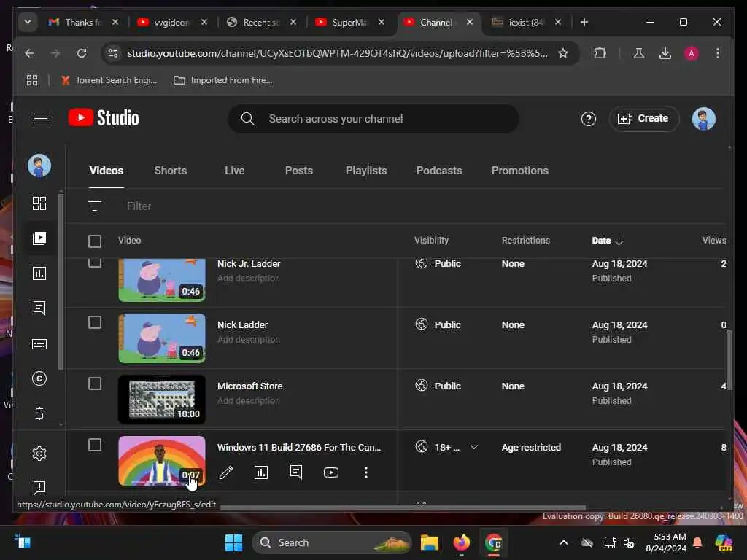
Task: Open the Chrome three-dot menu
Action: pyautogui.click(x=718, y=53)
